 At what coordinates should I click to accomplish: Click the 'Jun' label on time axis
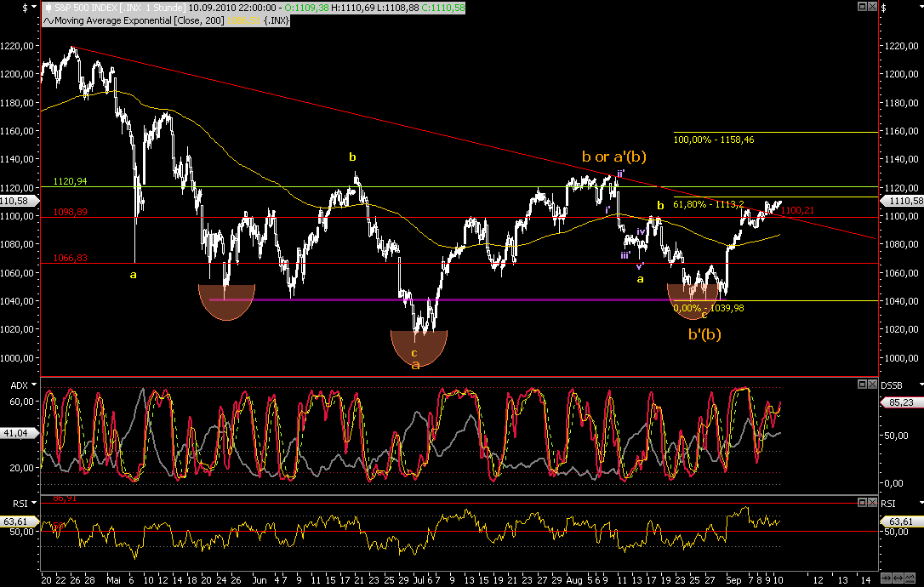(260, 580)
